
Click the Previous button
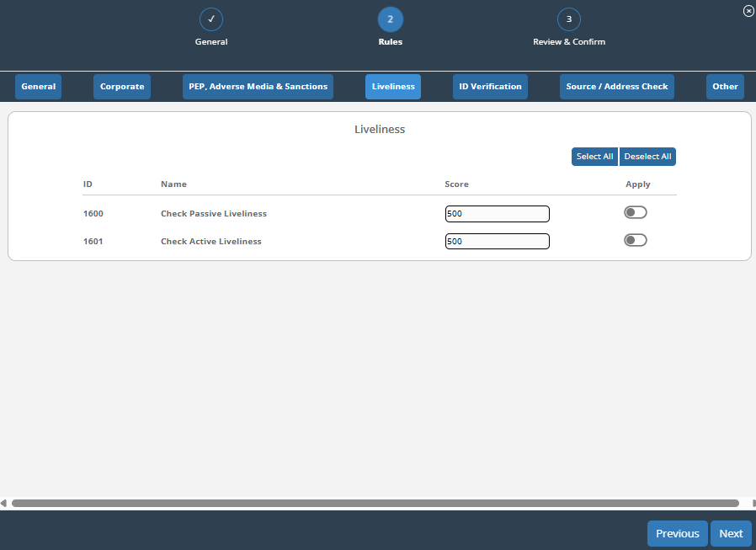pos(677,533)
